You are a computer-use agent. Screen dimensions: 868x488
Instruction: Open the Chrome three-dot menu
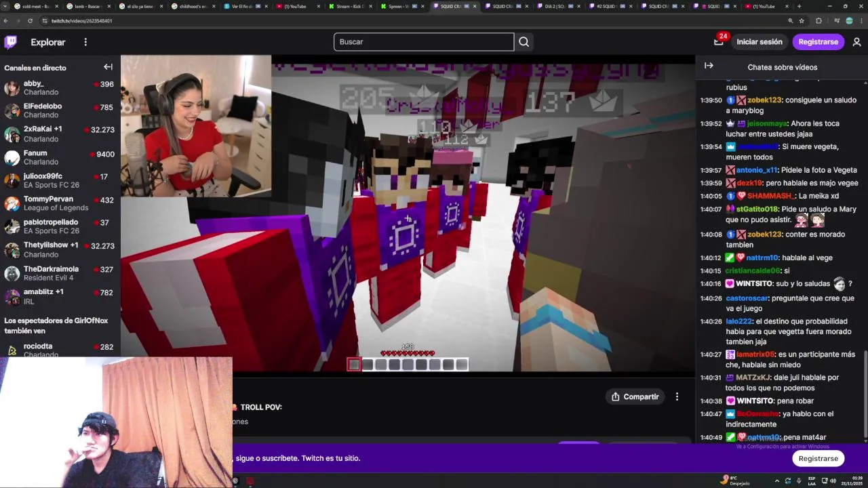coord(861,21)
